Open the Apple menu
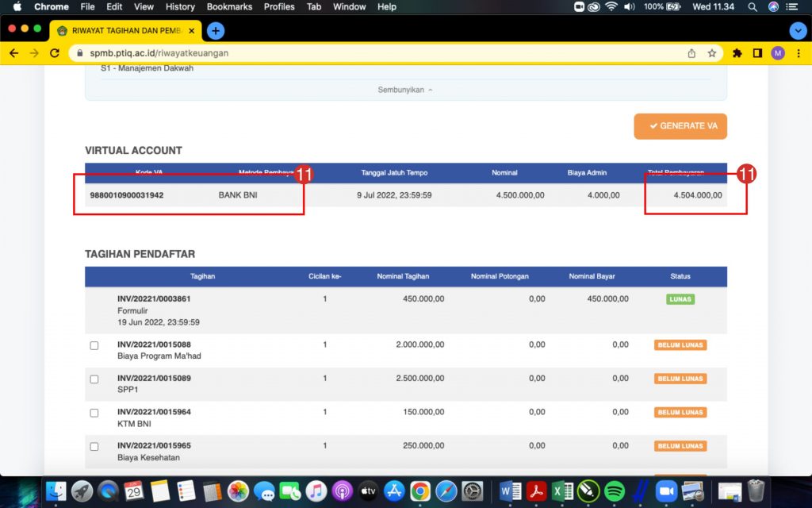This screenshot has height=508, width=812. tap(17, 6)
